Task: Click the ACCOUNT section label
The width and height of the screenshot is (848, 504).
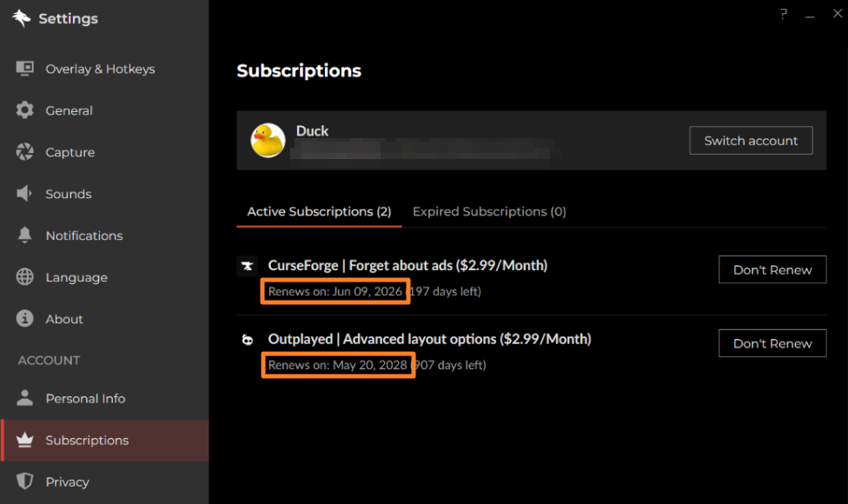Action: [49, 360]
